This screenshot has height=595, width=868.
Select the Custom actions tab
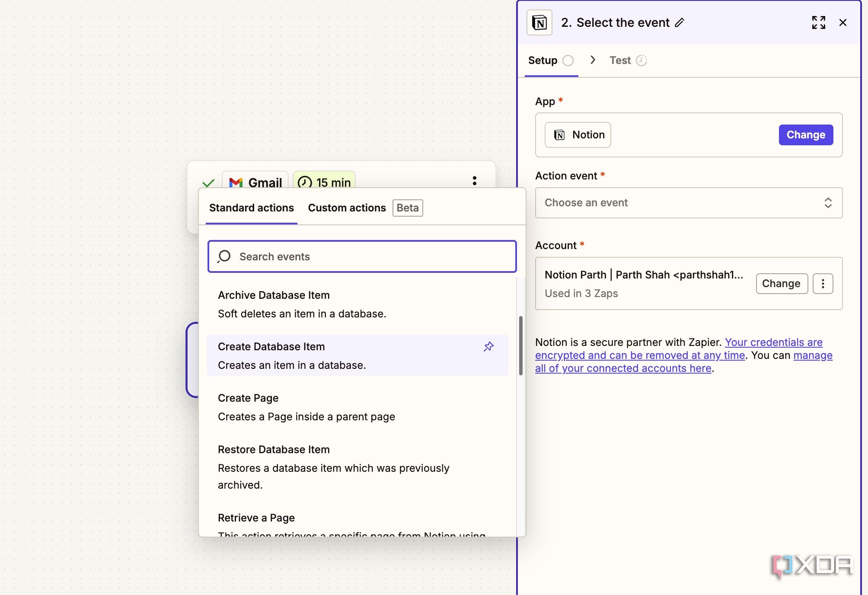click(347, 208)
